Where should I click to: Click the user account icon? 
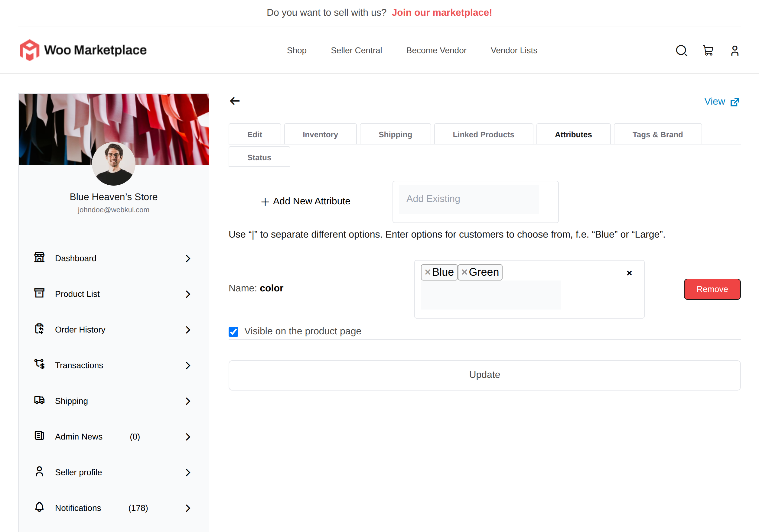pyautogui.click(x=735, y=50)
